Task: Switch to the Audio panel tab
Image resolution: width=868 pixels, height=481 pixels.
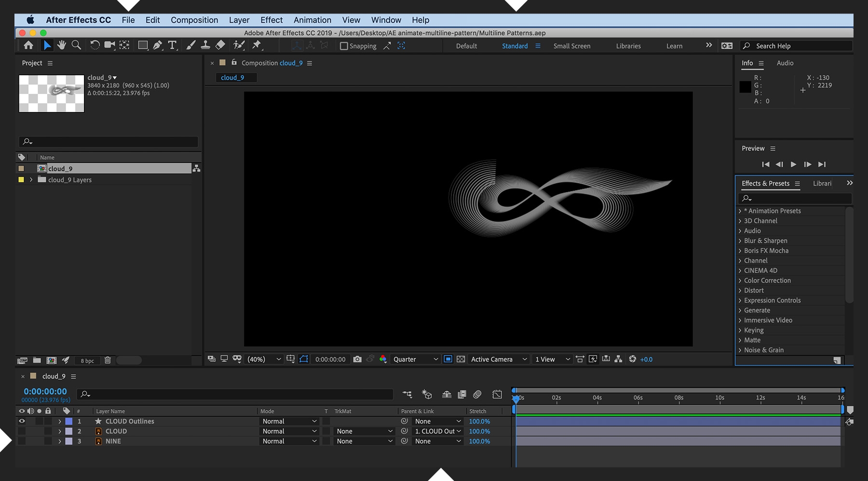Action: tap(785, 63)
